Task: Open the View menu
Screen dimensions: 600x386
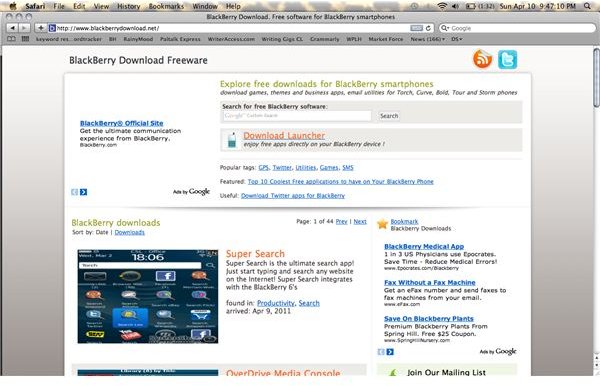Action: tap(101, 6)
